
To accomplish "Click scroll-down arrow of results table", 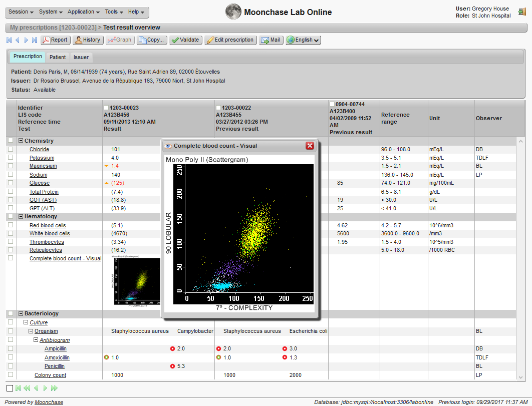I will [521, 377].
